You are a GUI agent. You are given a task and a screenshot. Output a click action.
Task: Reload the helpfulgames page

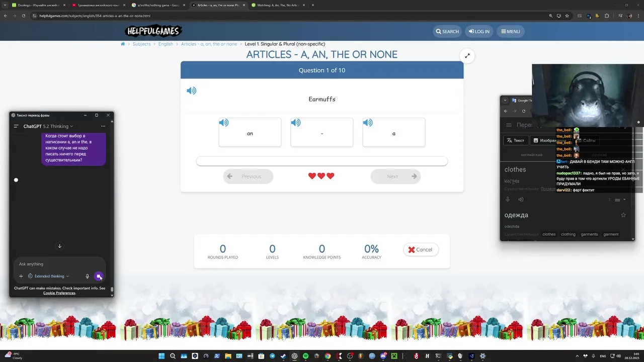click(24, 16)
